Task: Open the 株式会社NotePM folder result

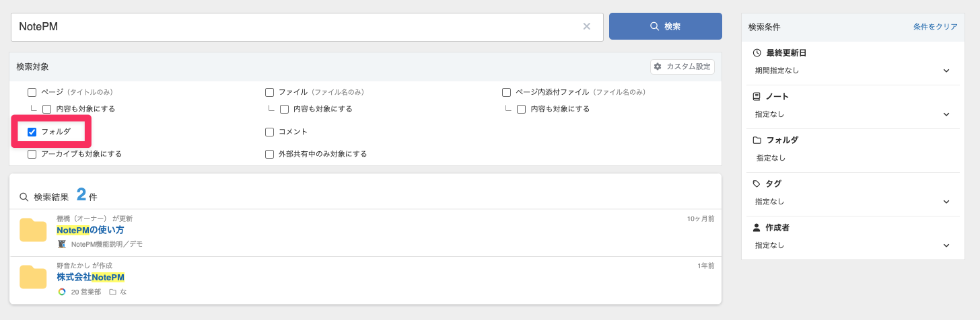Action: click(x=90, y=277)
